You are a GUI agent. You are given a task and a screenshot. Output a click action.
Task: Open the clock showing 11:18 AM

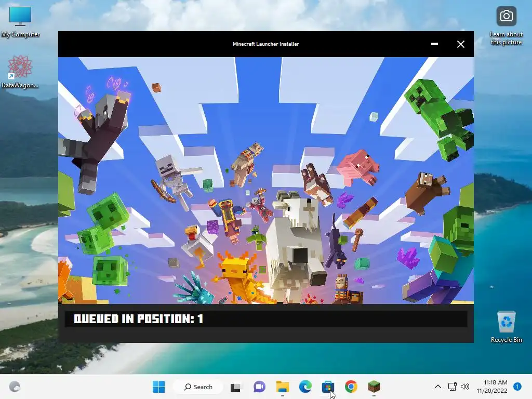click(493, 387)
